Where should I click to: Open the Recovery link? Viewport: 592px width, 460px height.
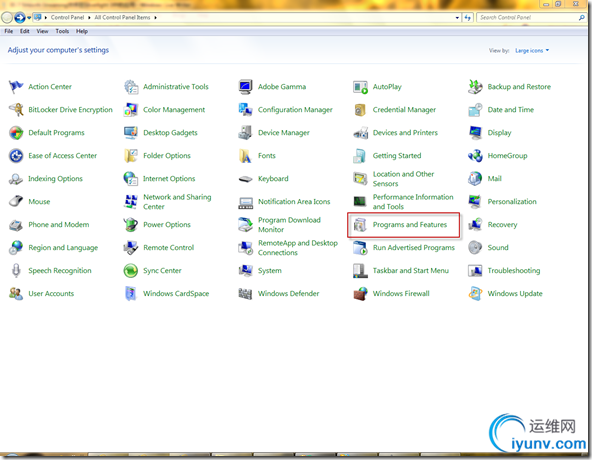tap(502, 225)
